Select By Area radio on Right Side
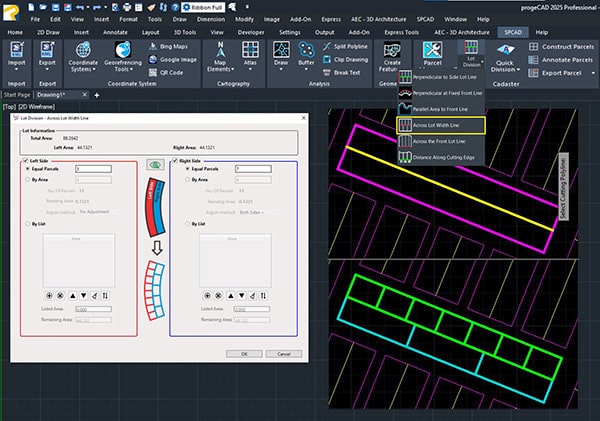Screen dimensions: 600x421 pos(188,179)
